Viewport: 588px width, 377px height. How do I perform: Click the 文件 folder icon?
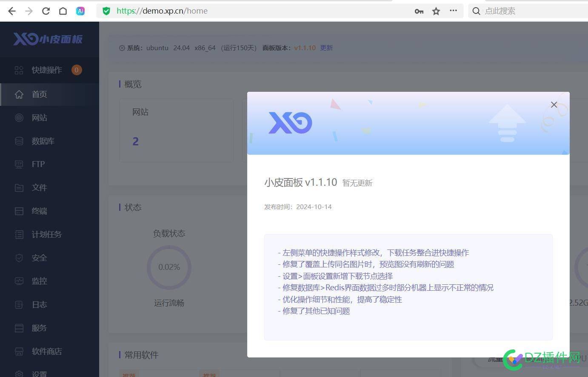[19, 187]
